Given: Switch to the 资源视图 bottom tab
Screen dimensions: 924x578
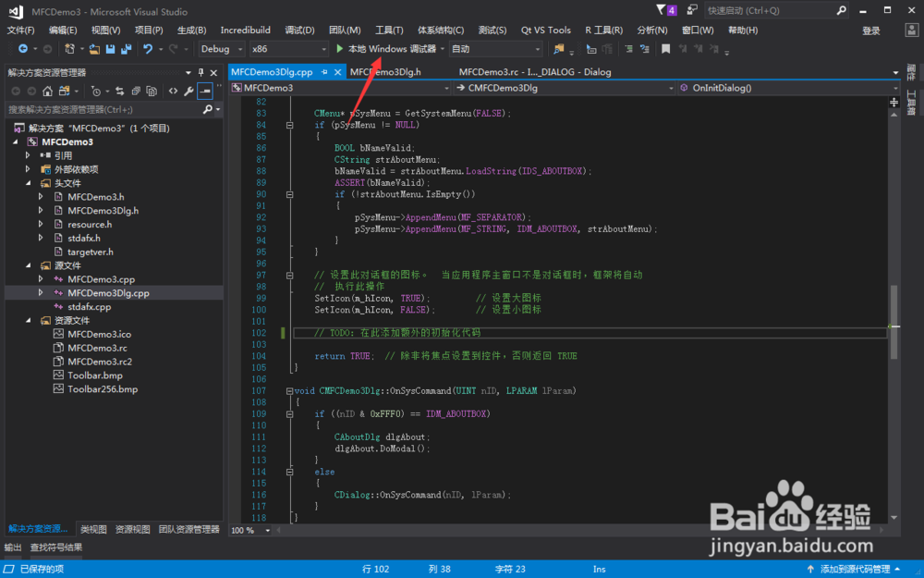Looking at the screenshot, I should tap(132, 529).
